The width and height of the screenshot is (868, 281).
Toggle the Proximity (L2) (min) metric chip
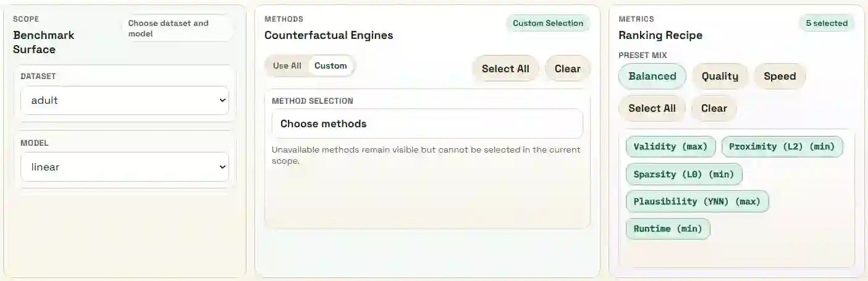782,146
